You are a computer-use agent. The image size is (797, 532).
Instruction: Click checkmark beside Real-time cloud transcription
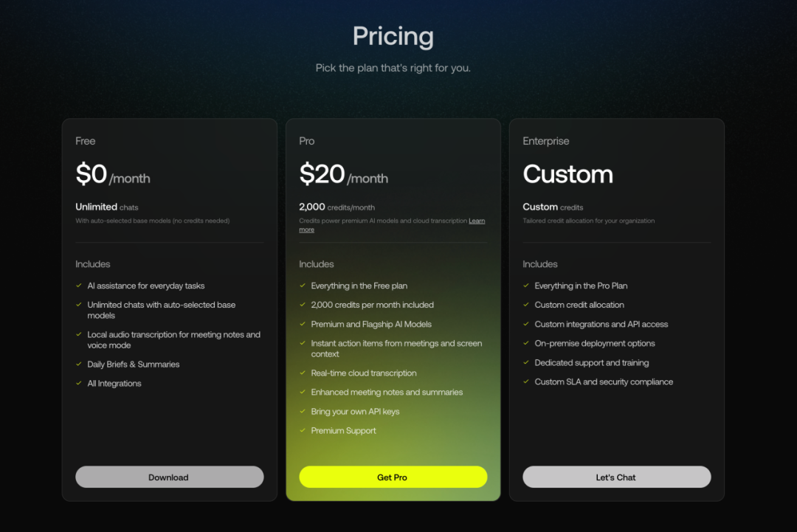(303, 373)
